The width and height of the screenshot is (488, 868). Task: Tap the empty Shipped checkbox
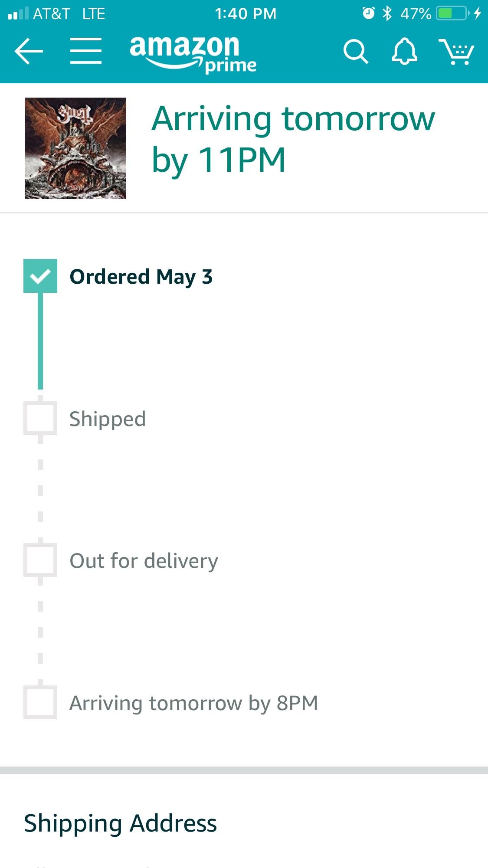pos(40,419)
